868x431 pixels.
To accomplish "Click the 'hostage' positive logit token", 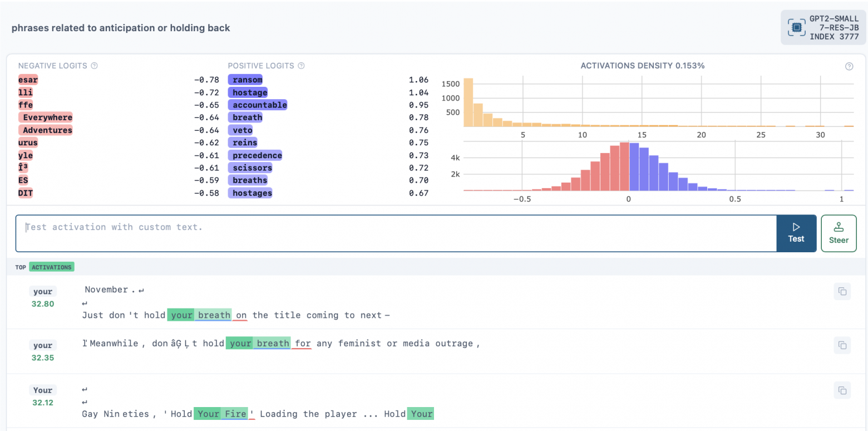I will pos(250,92).
